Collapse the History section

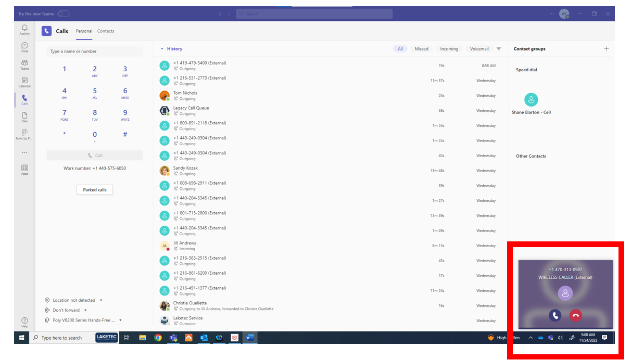[162, 49]
